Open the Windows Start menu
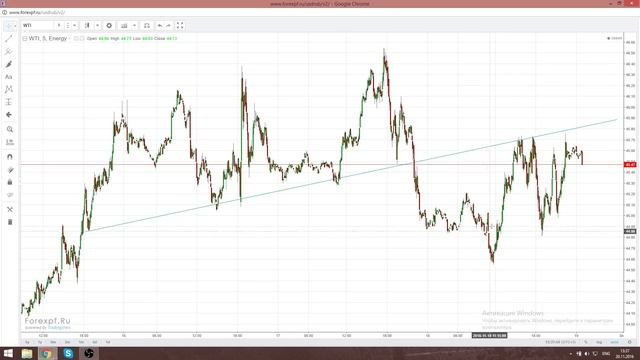640x360 pixels. tap(8, 353)
